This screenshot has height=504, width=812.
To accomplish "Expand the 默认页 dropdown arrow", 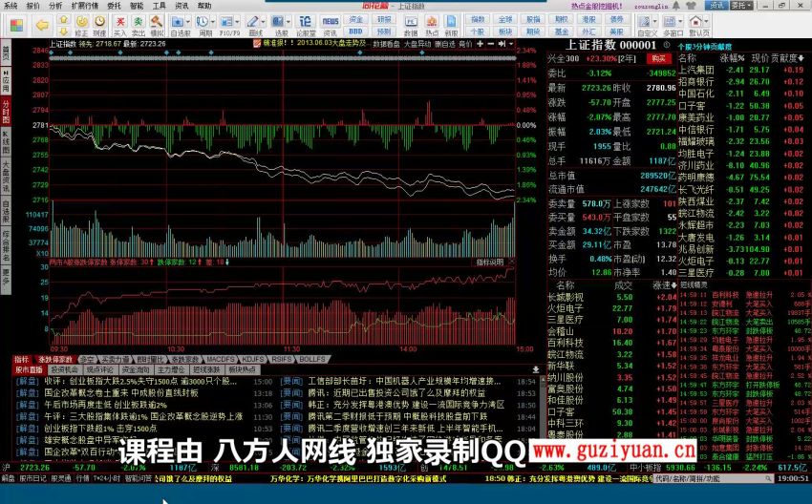I will (707, 22).
